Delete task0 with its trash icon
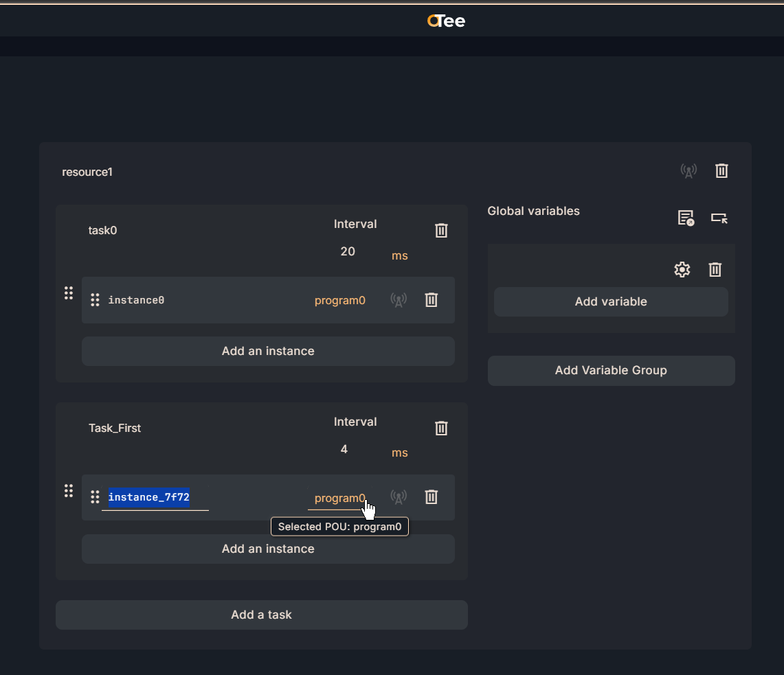 (441, 231)
